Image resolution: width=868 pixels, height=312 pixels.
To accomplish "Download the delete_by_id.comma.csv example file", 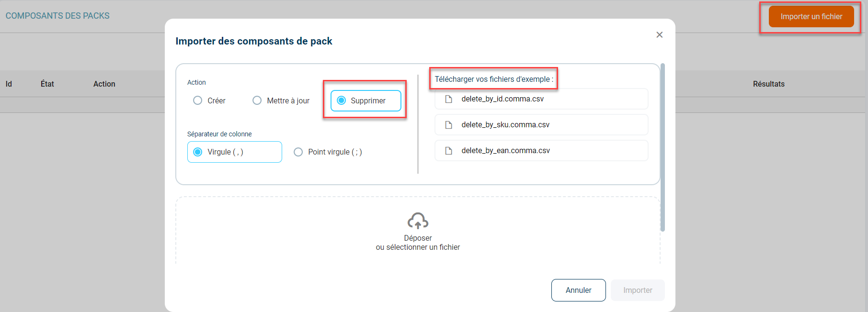I will pyautogui.click(x=503, y=99).
